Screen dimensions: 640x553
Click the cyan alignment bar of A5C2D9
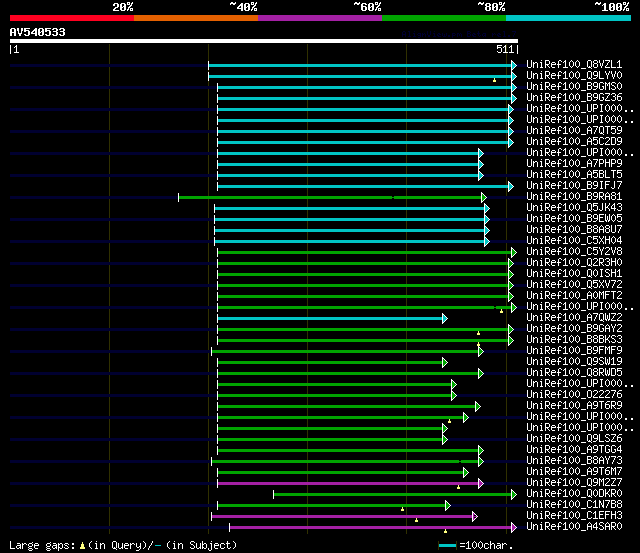pos(363,142)
